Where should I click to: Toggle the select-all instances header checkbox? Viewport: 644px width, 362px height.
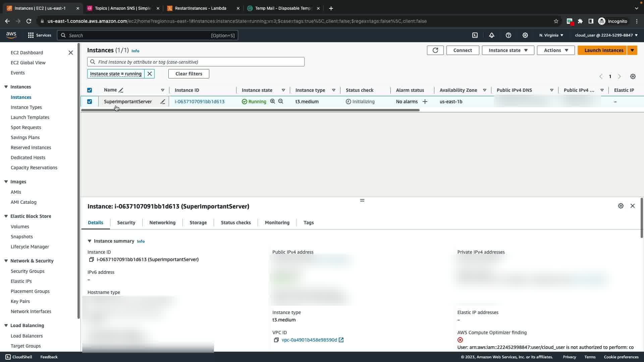(x=90, y=90)
